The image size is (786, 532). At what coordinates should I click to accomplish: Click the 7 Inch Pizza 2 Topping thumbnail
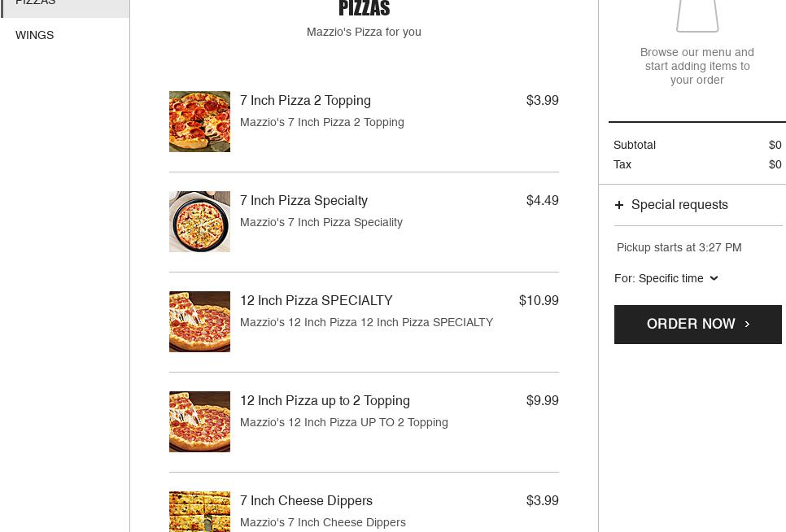pyautogui.click(x=199, y=121)
